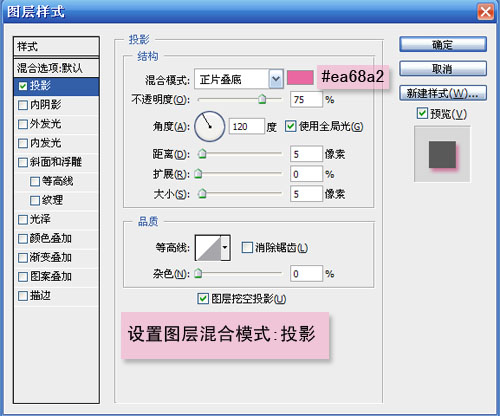This screenshot has height=416, width=500.
Task: Click the 取消 button
Action: tap(443, 69)
